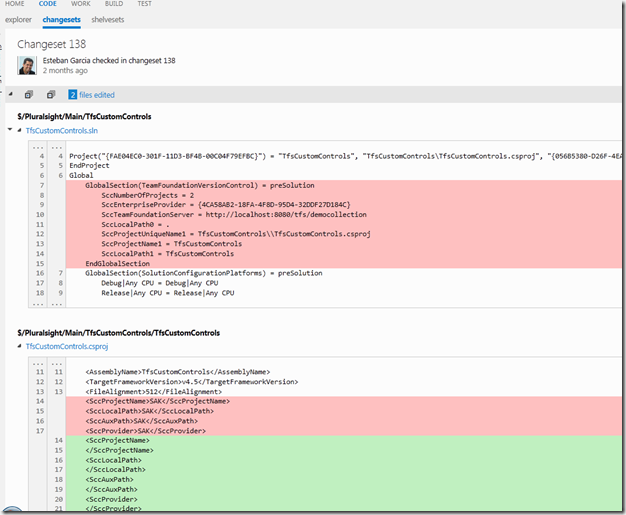Click the files edited link
Viewport: 626px width, 515px height.
tap(97, 95)
